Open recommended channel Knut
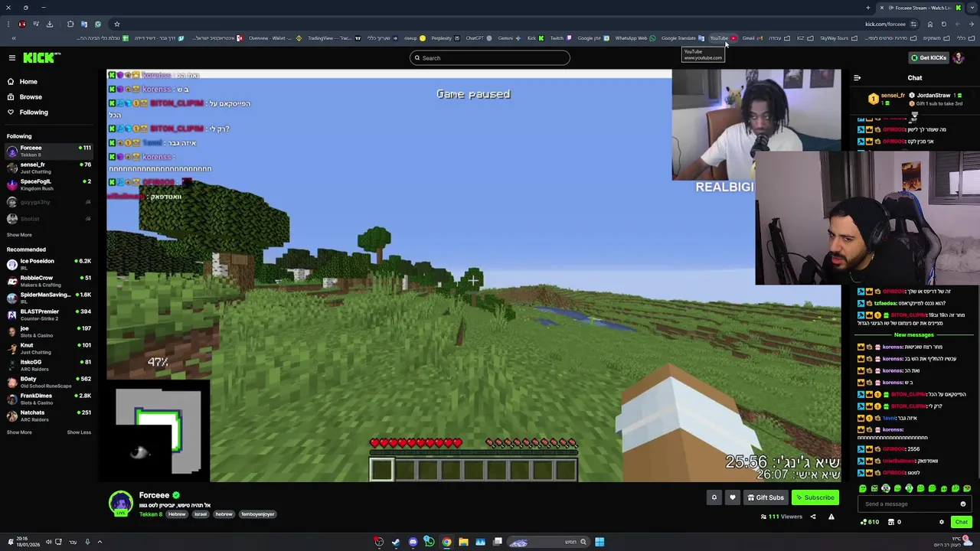Viewport: 980px width, 551px height. (47, 348)
